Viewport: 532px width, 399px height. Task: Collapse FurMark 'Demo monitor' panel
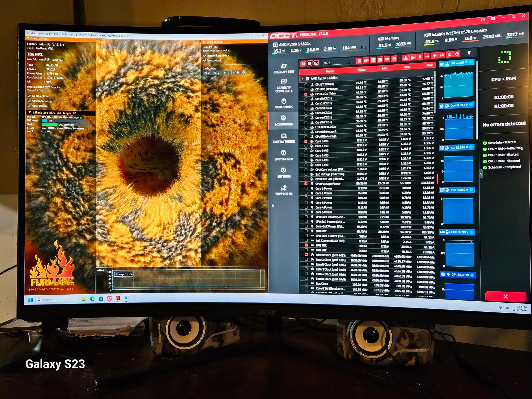(x=28, y=38)
